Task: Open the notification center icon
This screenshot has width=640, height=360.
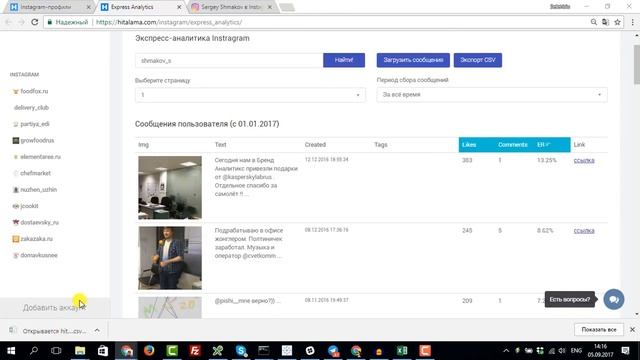Action: (x=625, y=351)
